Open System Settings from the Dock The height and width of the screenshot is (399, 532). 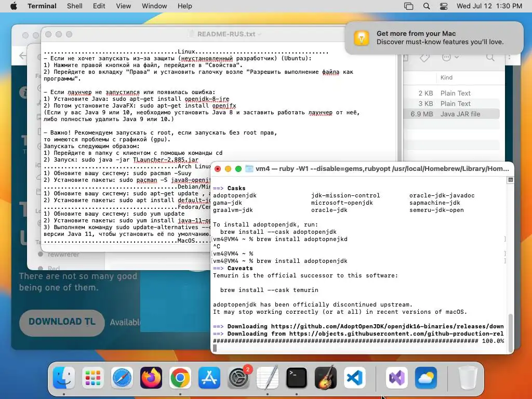[x=238, y=378]
